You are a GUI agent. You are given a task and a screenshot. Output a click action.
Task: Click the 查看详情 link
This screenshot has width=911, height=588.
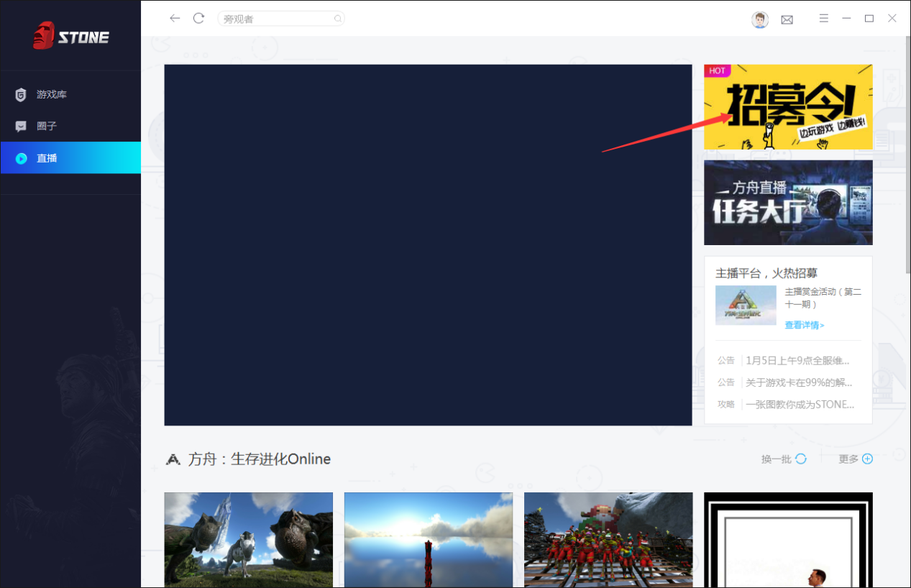(804, 325)
